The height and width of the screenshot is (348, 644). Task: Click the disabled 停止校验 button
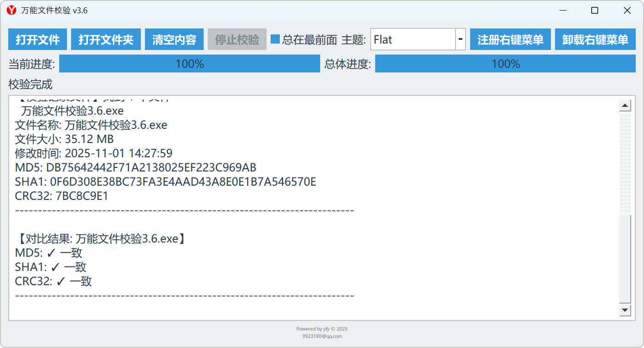pos(237,39)
